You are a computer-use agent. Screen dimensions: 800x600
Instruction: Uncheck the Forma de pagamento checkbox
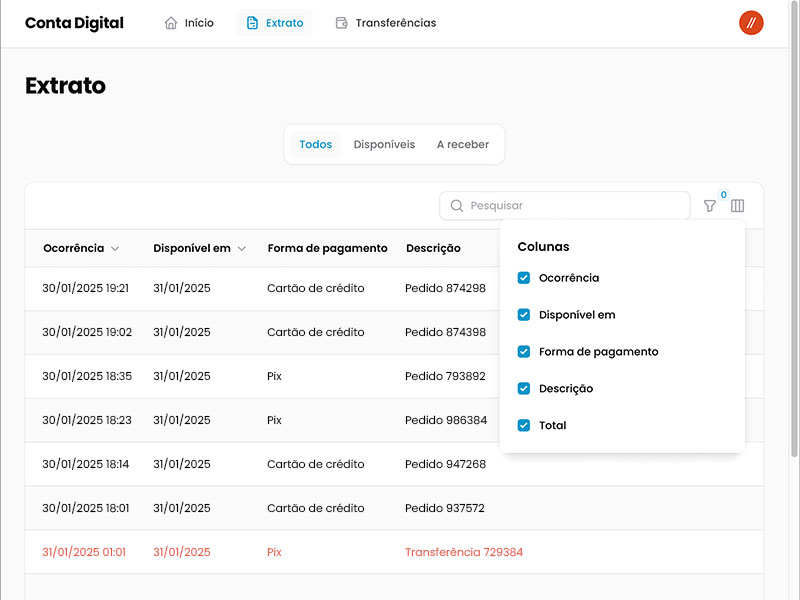pyautogui.click(x=524, y=352)
